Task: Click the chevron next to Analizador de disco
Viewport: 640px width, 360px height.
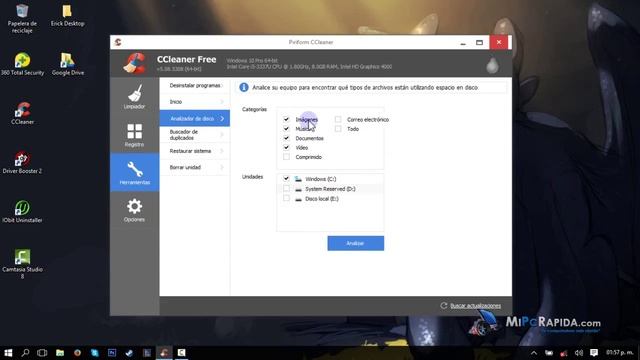Action: (x=222, y=118)
